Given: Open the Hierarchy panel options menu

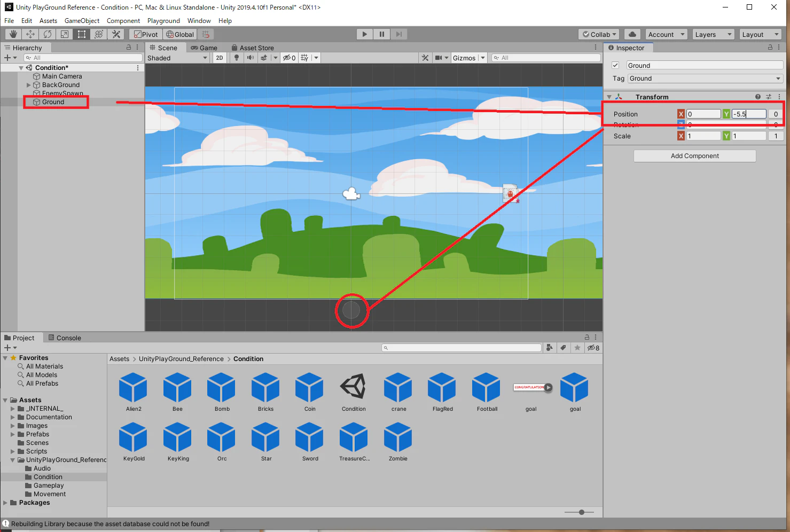Looking at the screenshot, I should coord(138,48).
